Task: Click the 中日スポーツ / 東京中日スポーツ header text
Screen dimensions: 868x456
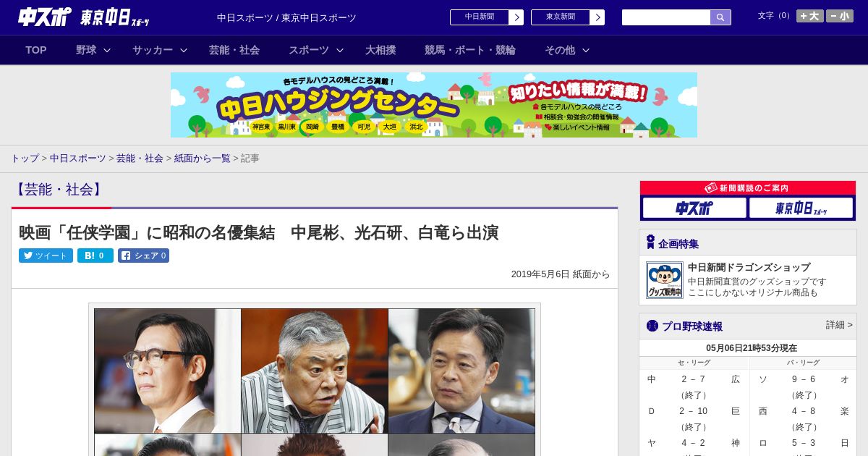Action: [x=286, y=17]
